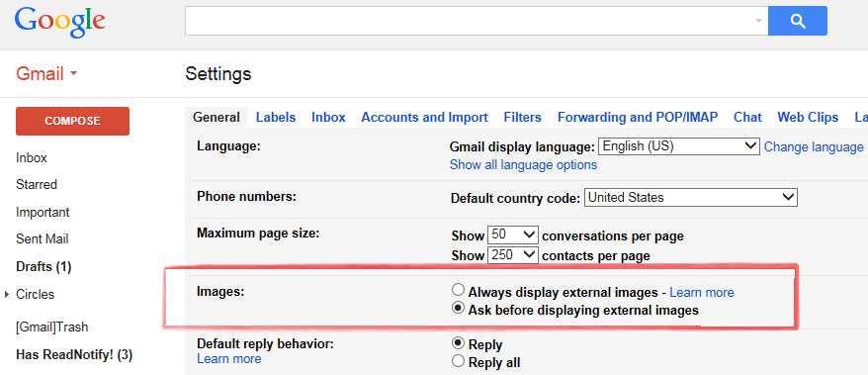Screen dimensions: 868x375
Task: Open the Circles label
Action: (35, 294)
